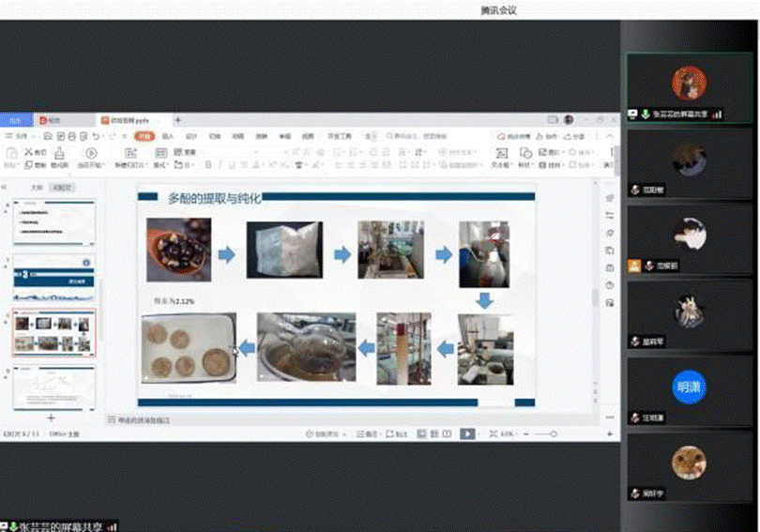Switch to slide sorter view icon
Viewport: 760px width, 532px height.
(433, 434)
